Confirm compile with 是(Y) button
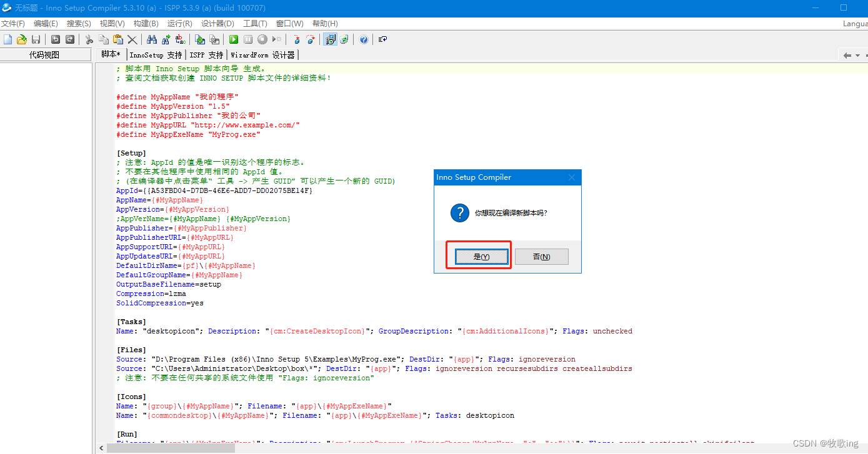The height and width of the screenshot is (454, 868). (x=481, y=257)
